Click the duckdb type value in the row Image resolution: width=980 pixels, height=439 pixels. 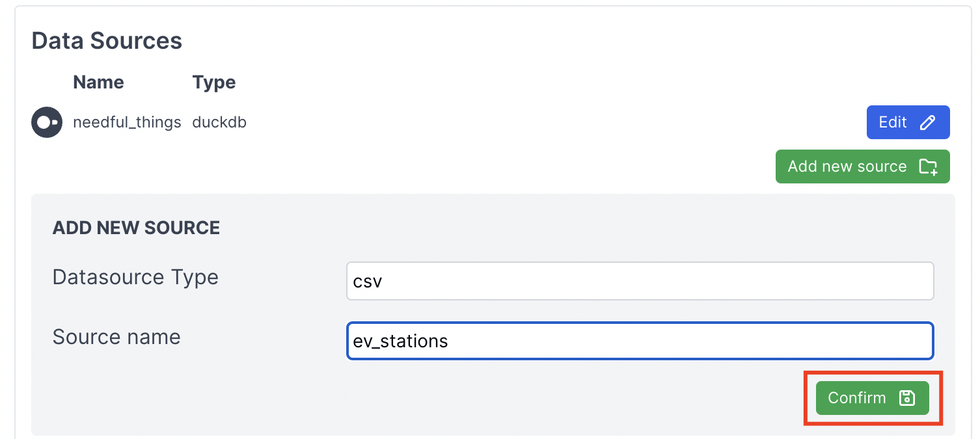[219, 122]
